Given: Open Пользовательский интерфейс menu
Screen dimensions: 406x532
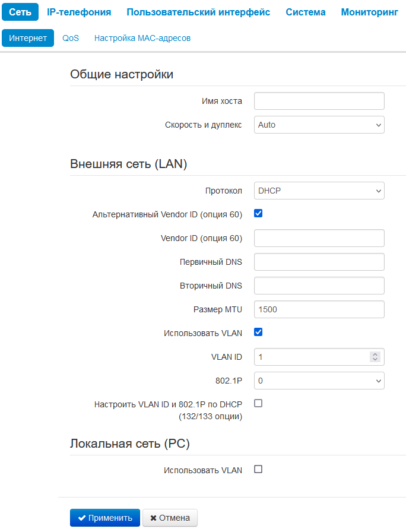Looking at the screenshot, I should pos(198,12).
